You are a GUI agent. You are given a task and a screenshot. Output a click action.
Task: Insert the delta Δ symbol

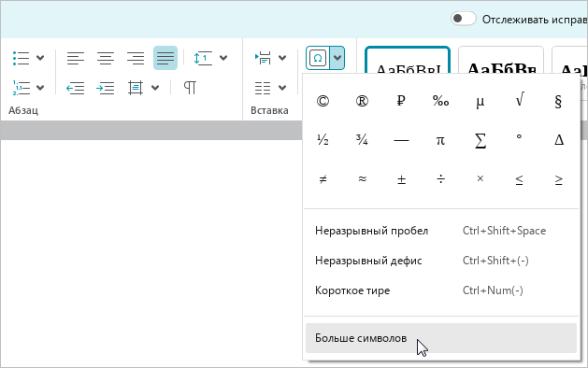point(558,140)
